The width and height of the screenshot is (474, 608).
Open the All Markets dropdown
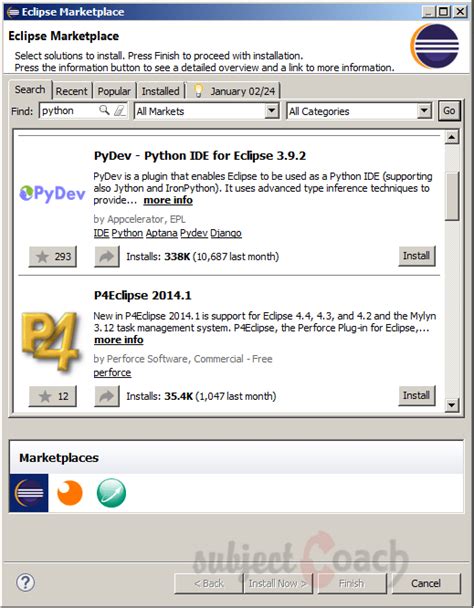(x=206, y=111)
